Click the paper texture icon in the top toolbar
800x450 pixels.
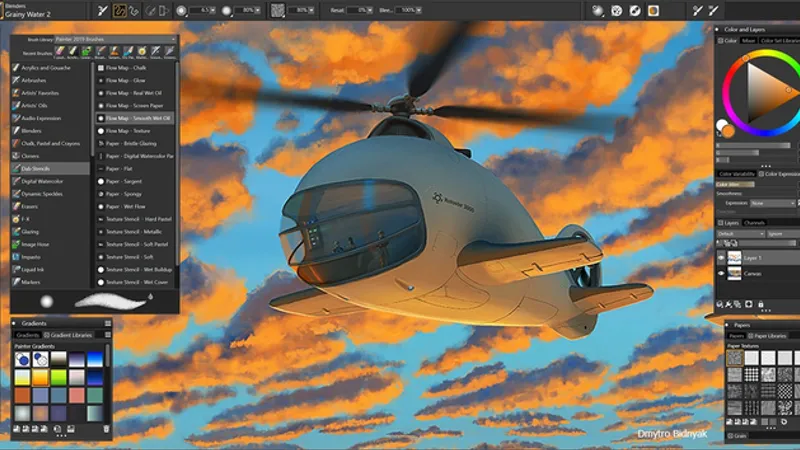click(x=278, y=11)
